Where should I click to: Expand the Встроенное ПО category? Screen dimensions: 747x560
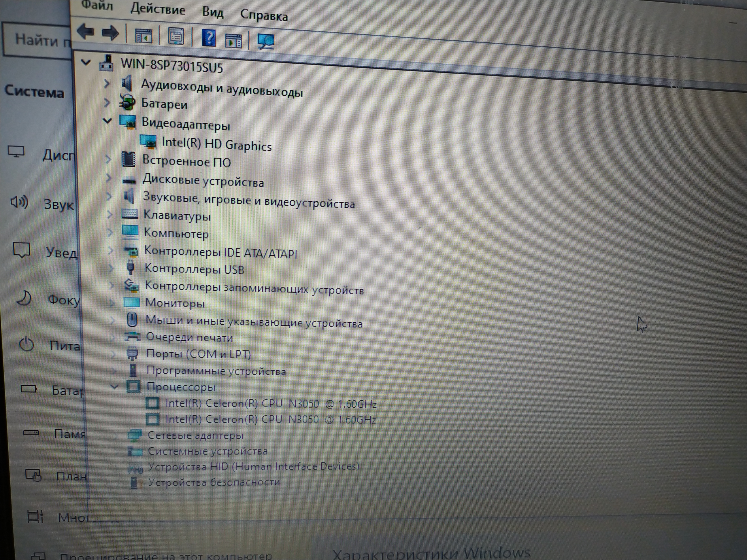pos(108,159)
